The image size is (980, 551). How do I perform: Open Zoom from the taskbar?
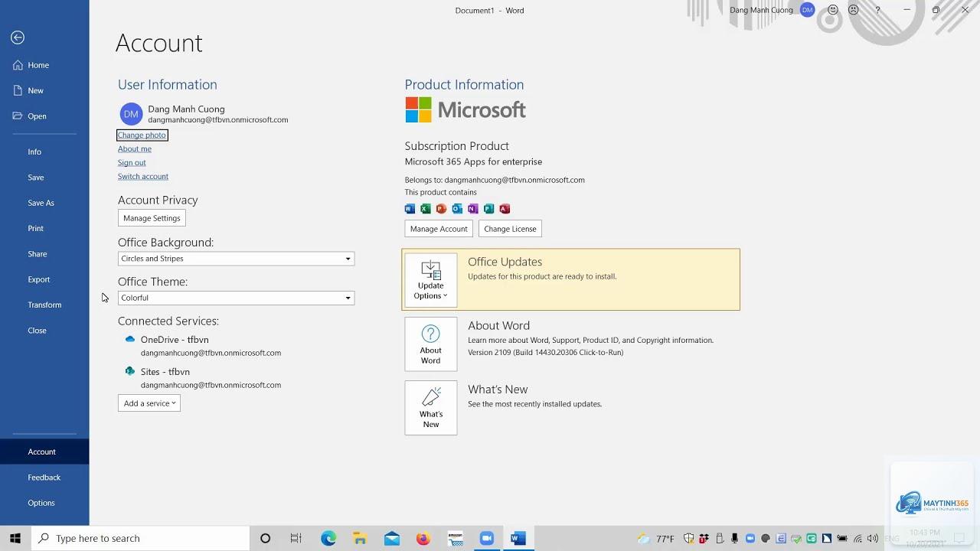(x=487, y=539)
